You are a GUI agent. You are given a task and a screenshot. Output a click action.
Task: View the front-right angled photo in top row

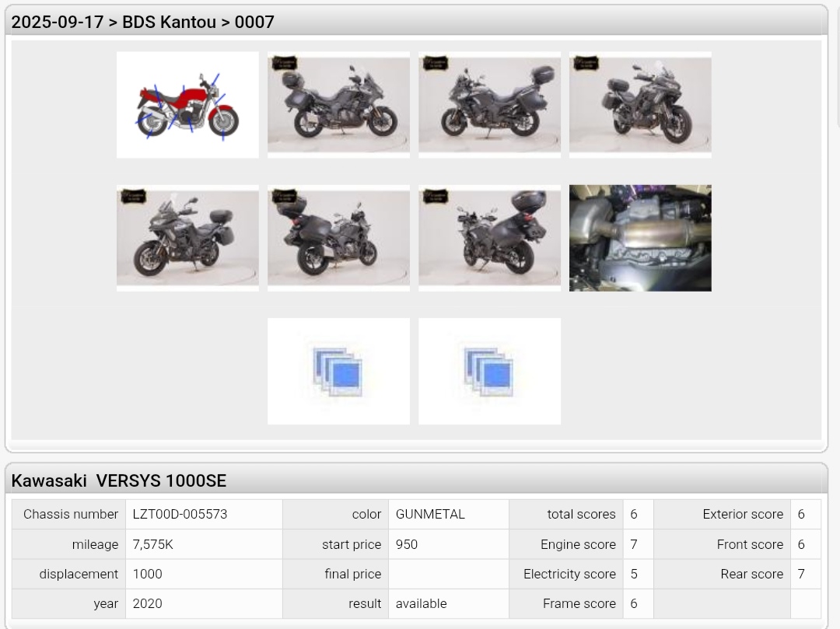coord(640,105)
